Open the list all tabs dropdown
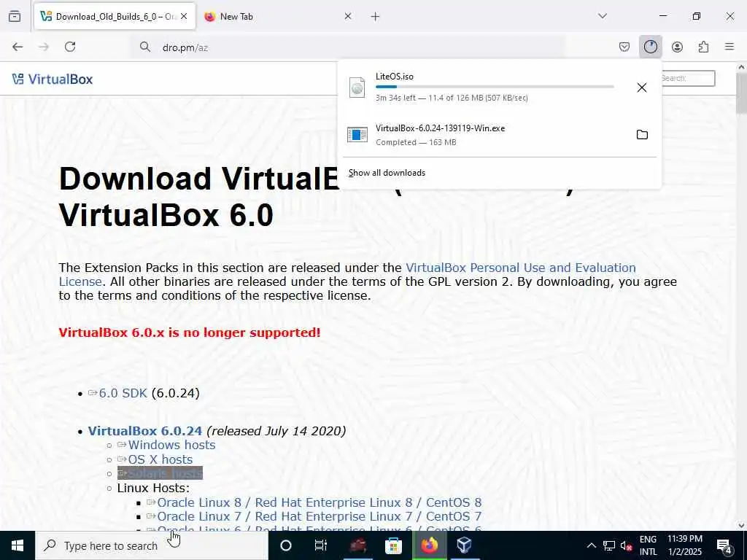Image resolution: width=747 pixels, height=560 pixels. pos(603,16)
